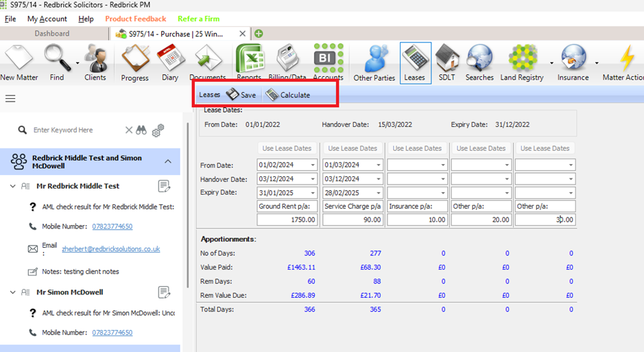Switch to the Dashboard tab
The height and width of the screenshot is (352, 644).
click(52, 34)
